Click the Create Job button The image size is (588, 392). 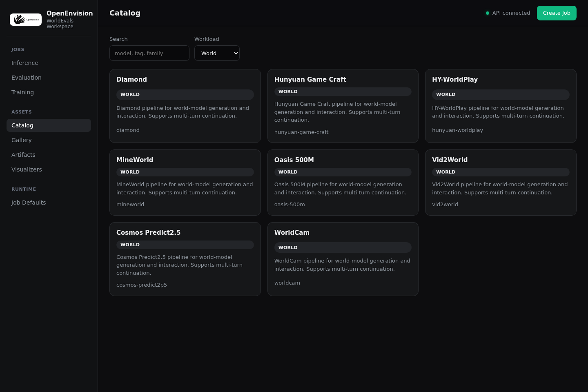point(557,13)
